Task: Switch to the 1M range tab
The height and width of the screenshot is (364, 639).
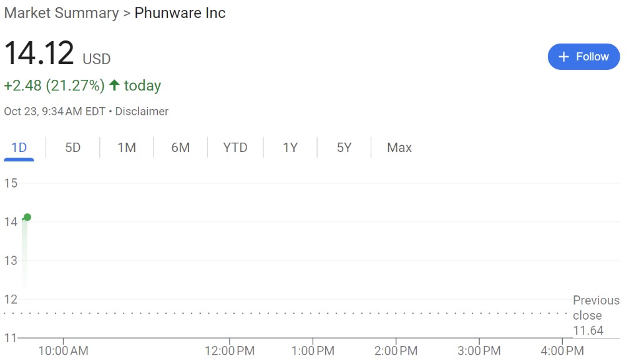Action: (127, 148)
